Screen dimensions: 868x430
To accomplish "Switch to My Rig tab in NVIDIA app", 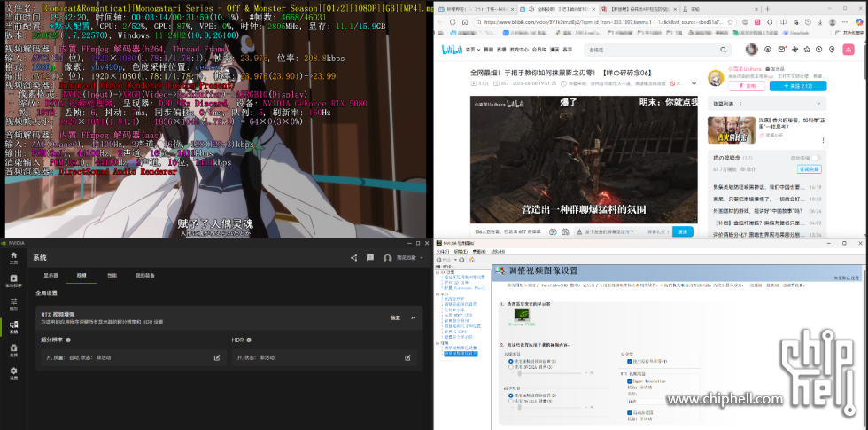I will (x=145, y=275).
